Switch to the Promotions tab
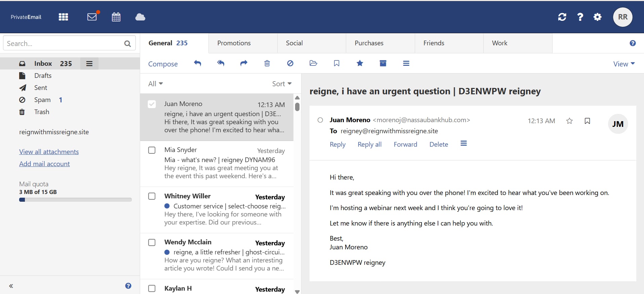 [243, 43]
